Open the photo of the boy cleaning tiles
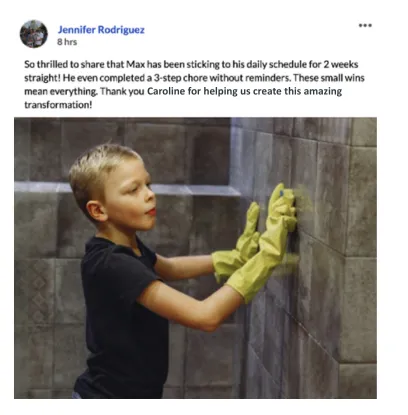 click(x=195, y=258)
